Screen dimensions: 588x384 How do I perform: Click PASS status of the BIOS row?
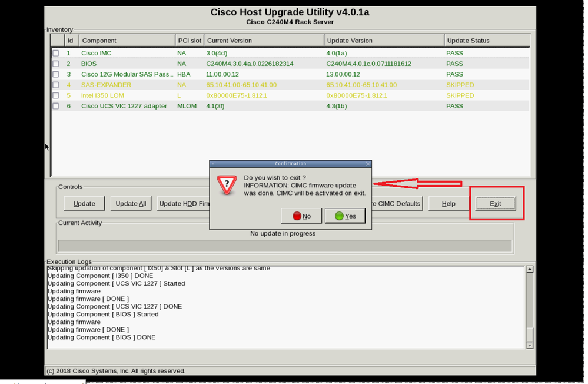[454, 64]
